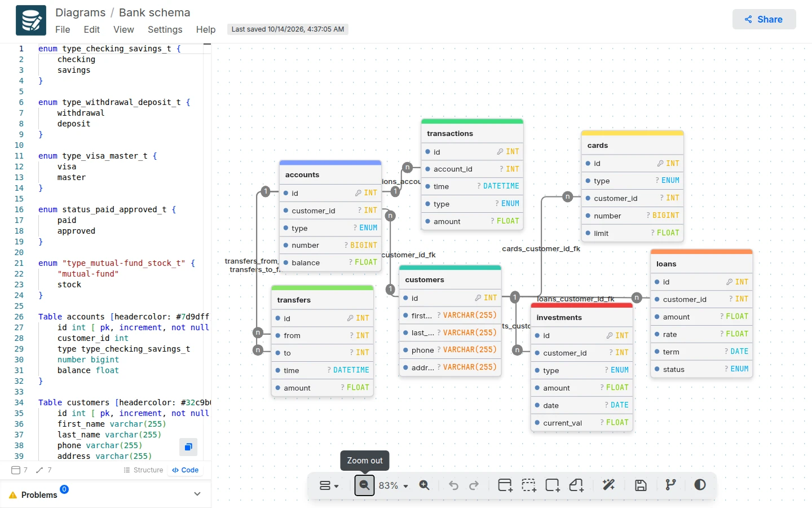Select the cards_customer_id_fk relationship label

pyautogui.click(x=541, y=249)
